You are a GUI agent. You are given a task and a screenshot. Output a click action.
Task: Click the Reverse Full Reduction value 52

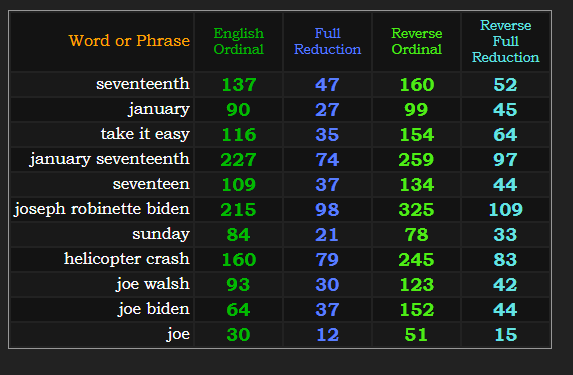pyautogui.click(x=505, y=85)
